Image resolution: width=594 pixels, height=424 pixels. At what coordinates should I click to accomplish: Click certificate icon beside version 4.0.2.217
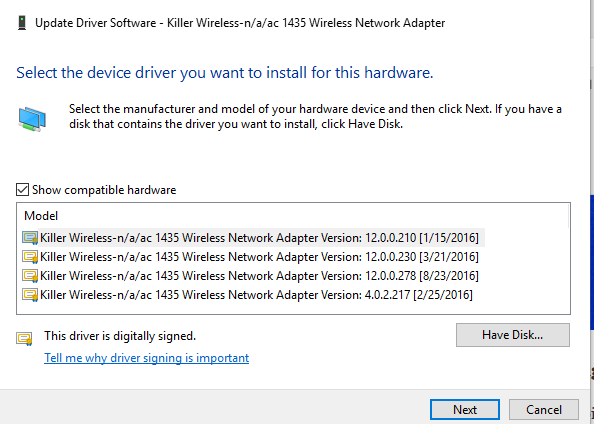[x=30, y=295]
